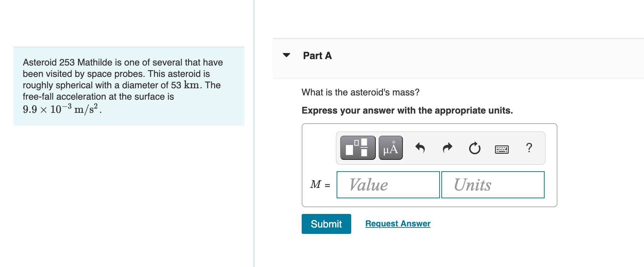This screenshot has height=267, width=644.
Task: Toggle the µÅ units palette
Action: [x=390, y=148]
